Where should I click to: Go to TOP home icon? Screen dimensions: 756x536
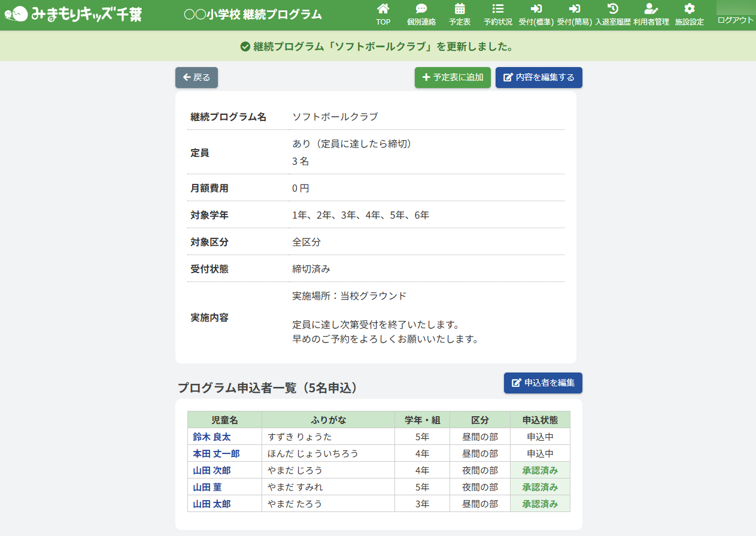[x=383, y=9]
